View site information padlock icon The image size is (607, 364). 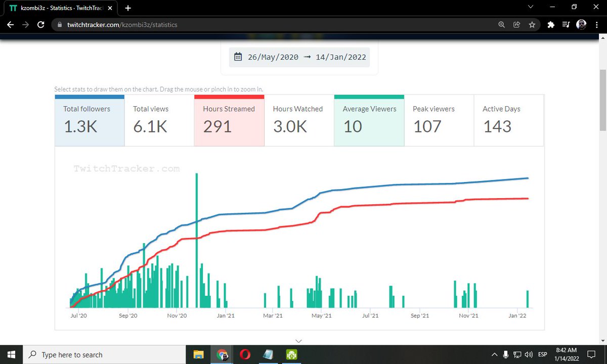(60, 24)
